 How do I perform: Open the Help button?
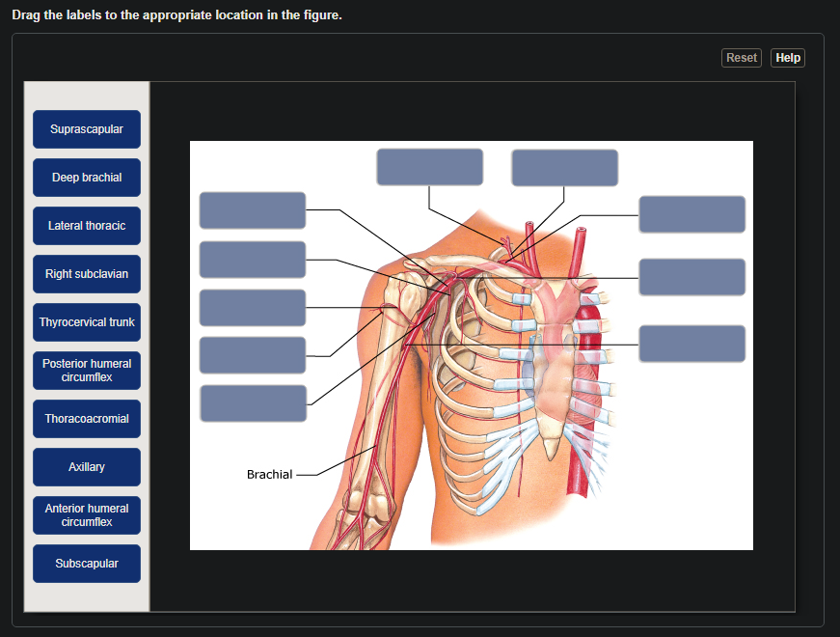point(788,58)
